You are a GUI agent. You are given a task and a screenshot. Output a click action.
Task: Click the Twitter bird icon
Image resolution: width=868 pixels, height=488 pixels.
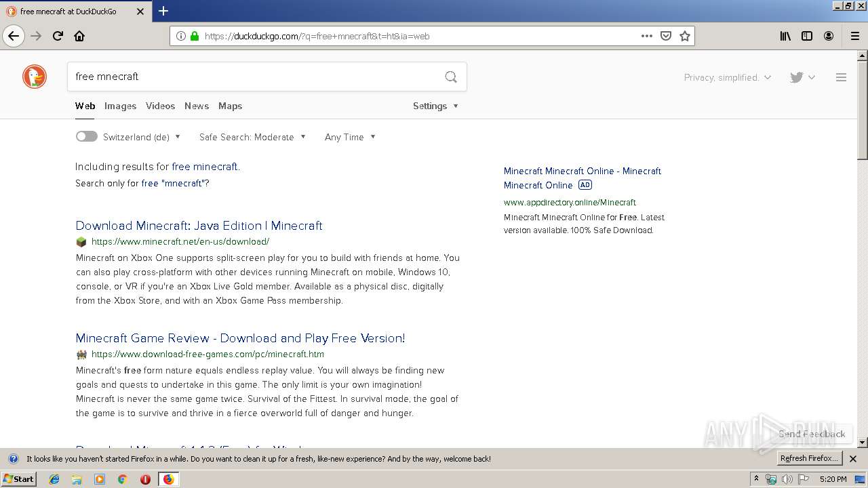tap(797, 77)
